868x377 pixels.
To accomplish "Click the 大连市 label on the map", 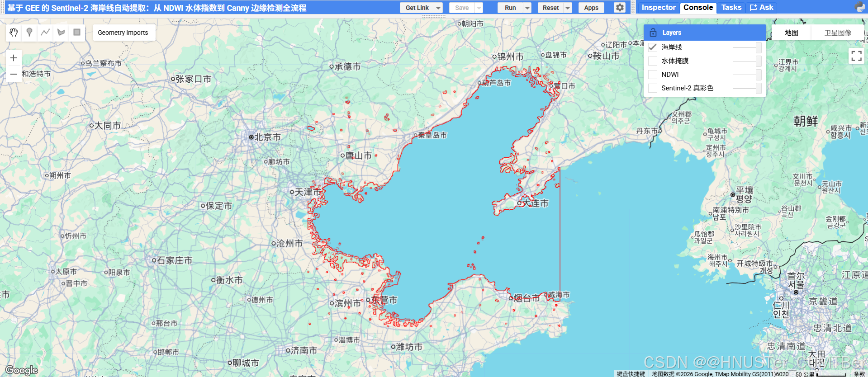I will (x=535, y=203).
